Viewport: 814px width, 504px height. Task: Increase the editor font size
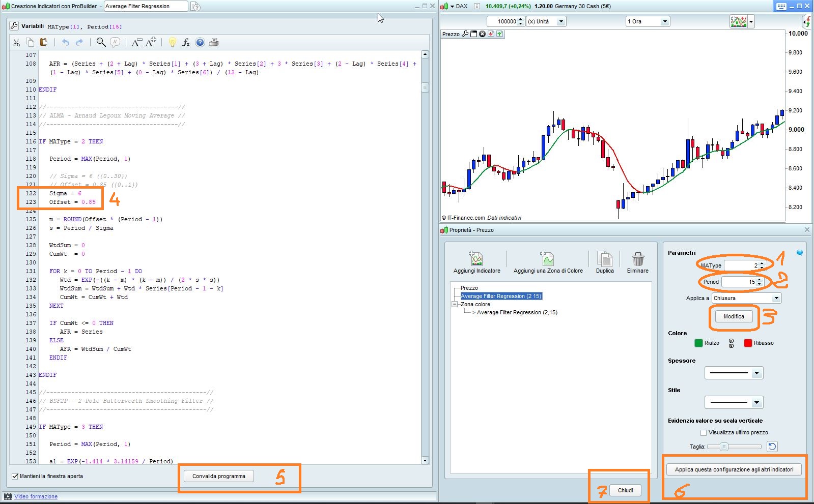(151, 43)
